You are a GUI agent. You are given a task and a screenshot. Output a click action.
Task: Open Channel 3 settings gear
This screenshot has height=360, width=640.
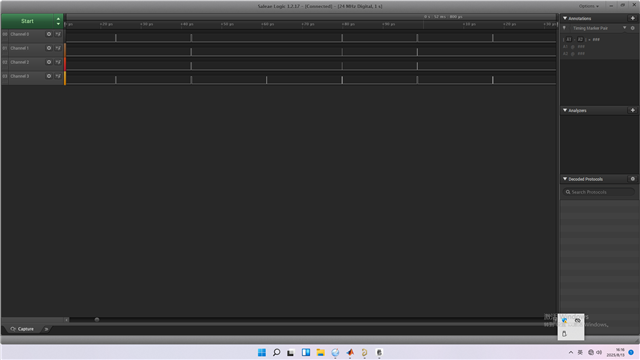tap(49, 76)
